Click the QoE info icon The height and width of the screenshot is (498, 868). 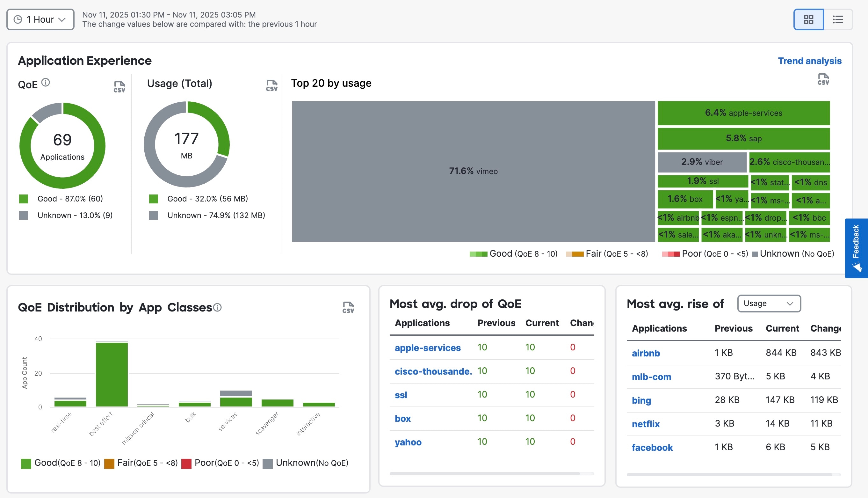click(46, 83)
